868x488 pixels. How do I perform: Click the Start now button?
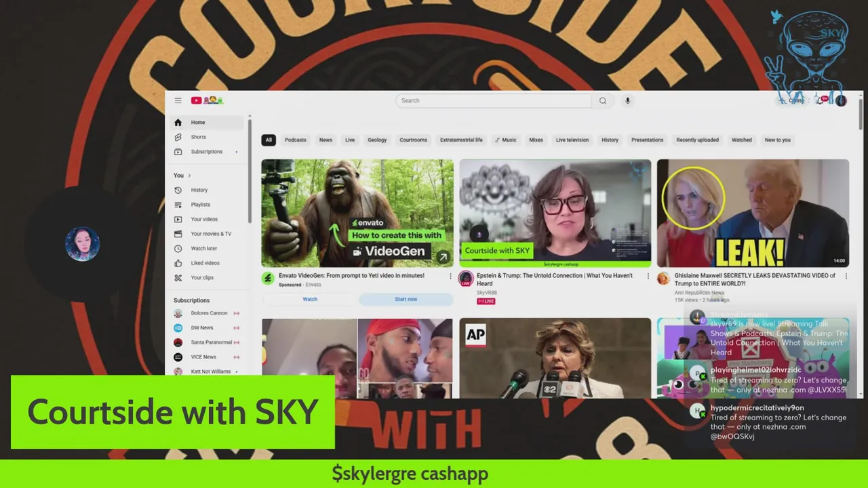[406, 299]
